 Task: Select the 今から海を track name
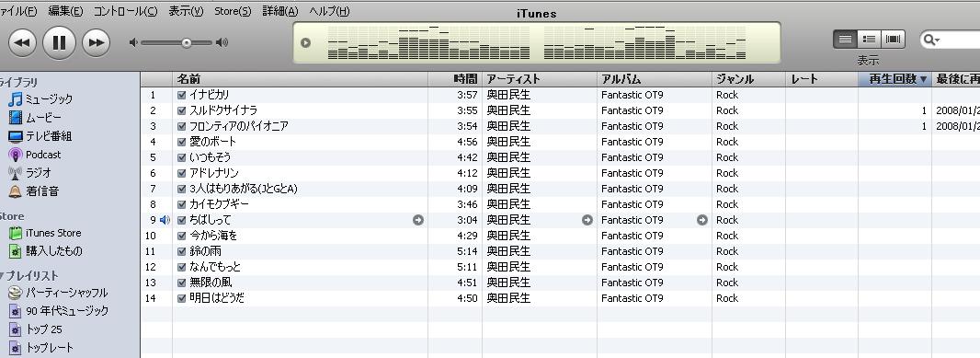tap(213, 236)
